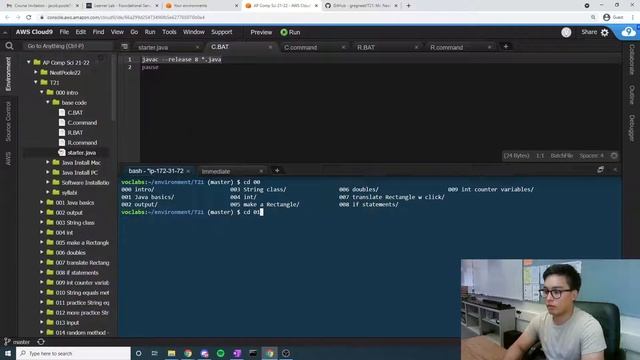Click the git branch master icon
Viewport: 640px width, 360px height.
tap(7, 342)
